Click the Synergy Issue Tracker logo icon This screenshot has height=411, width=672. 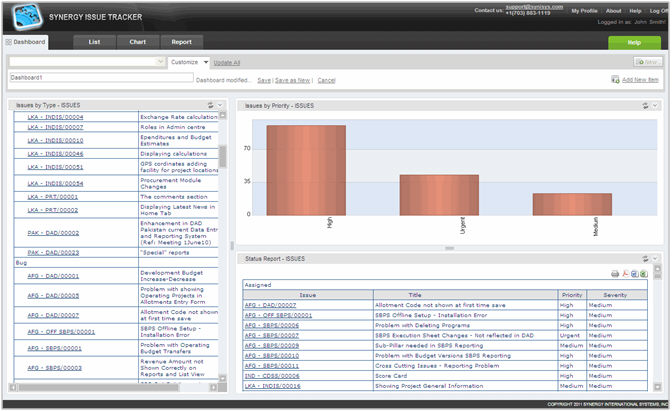[27, 17]
